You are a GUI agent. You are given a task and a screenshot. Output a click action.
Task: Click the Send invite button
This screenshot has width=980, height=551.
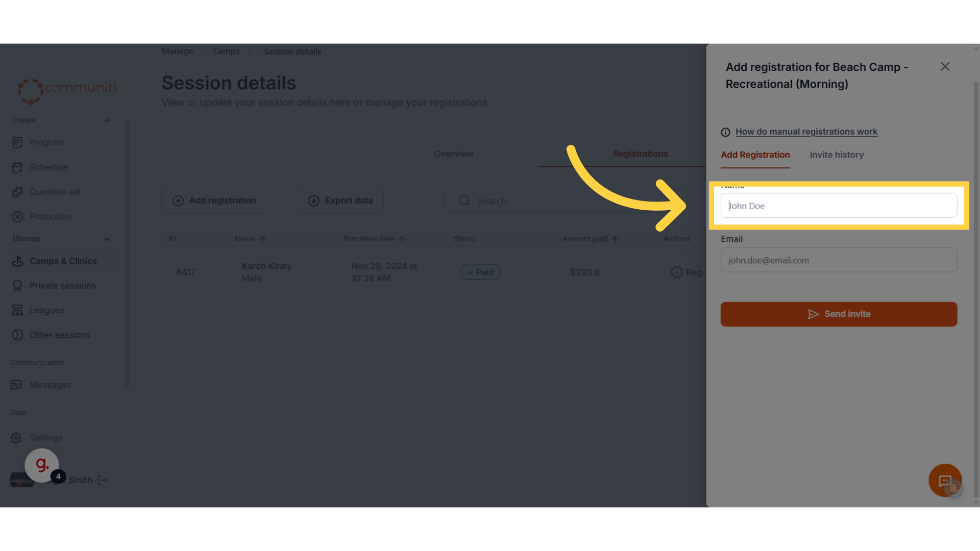tap(839, 314)
